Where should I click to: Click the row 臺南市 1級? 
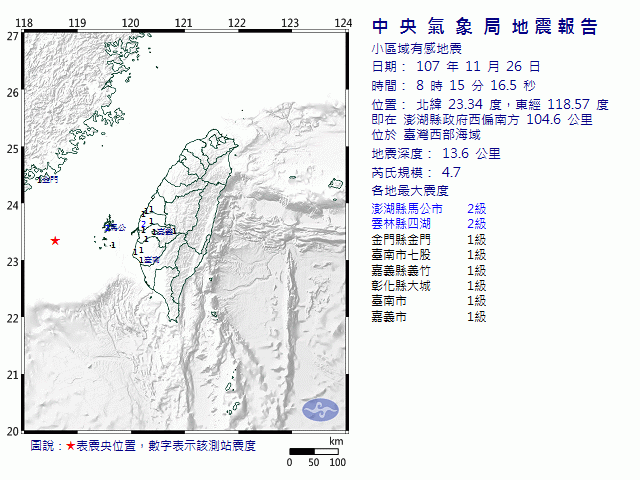click(429, 301)
